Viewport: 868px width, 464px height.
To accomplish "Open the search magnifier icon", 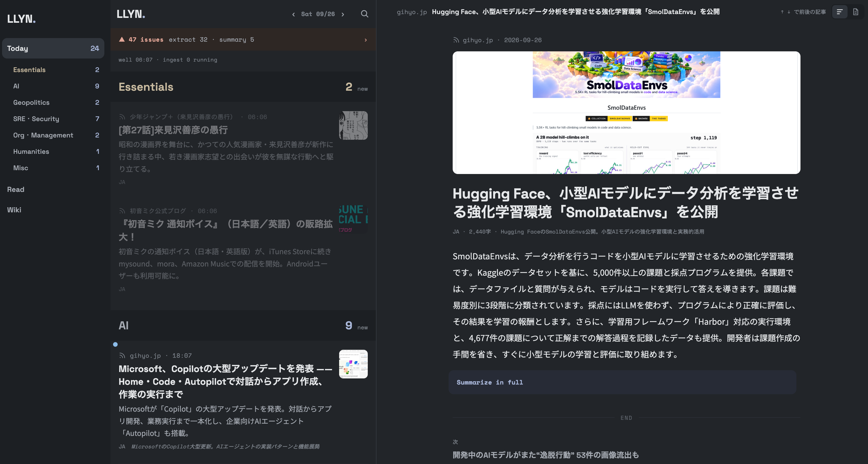I will pos(364,14).
